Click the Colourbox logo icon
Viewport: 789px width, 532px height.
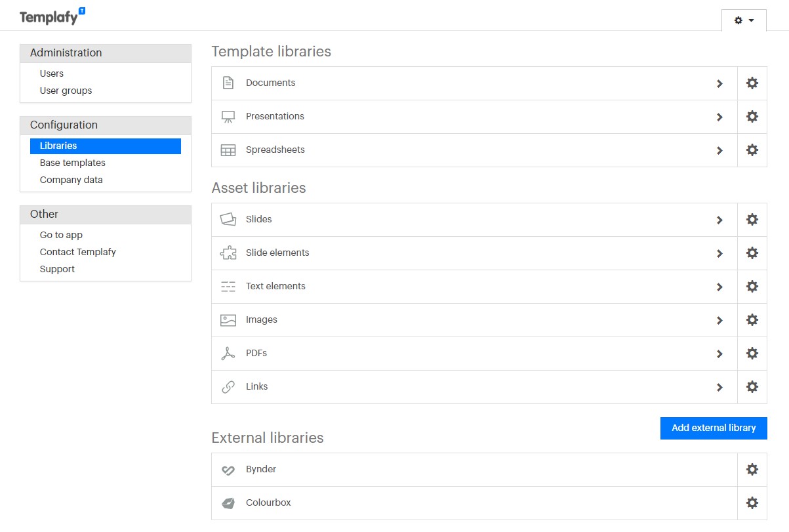pos(228,503)
